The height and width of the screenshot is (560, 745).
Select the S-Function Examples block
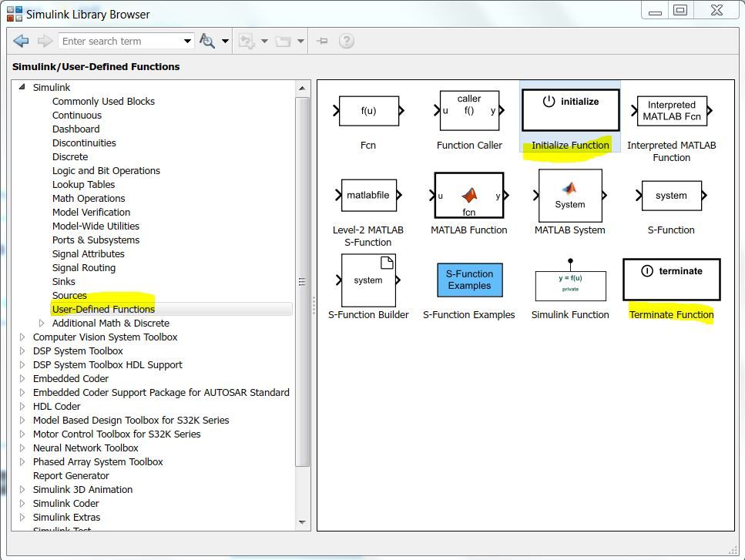tap(469, 280)
